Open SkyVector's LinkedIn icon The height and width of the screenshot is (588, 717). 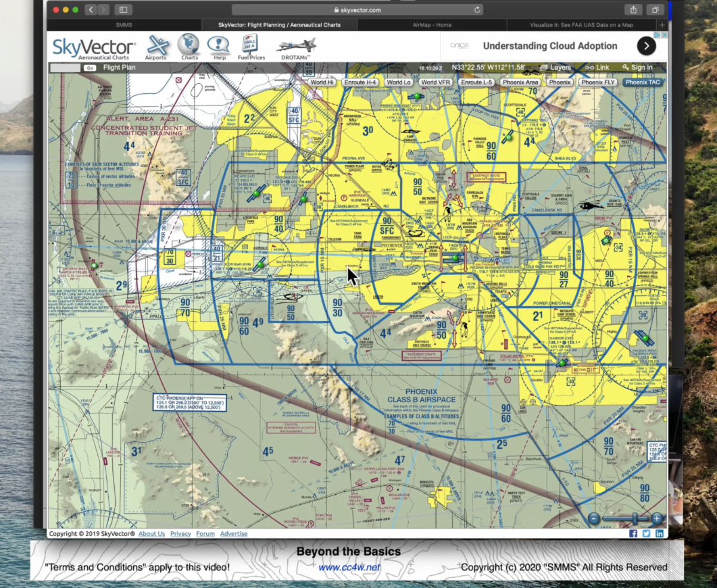click(x=660, y=534)
